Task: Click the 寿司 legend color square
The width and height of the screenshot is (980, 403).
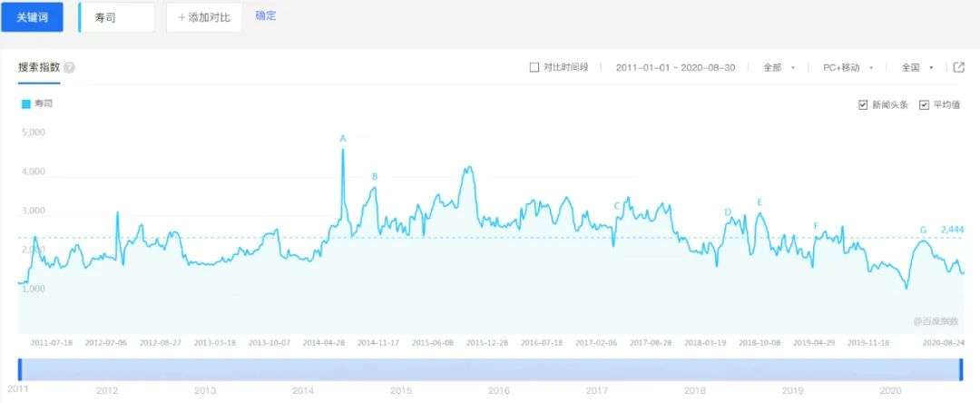Action: coord(25,104)
